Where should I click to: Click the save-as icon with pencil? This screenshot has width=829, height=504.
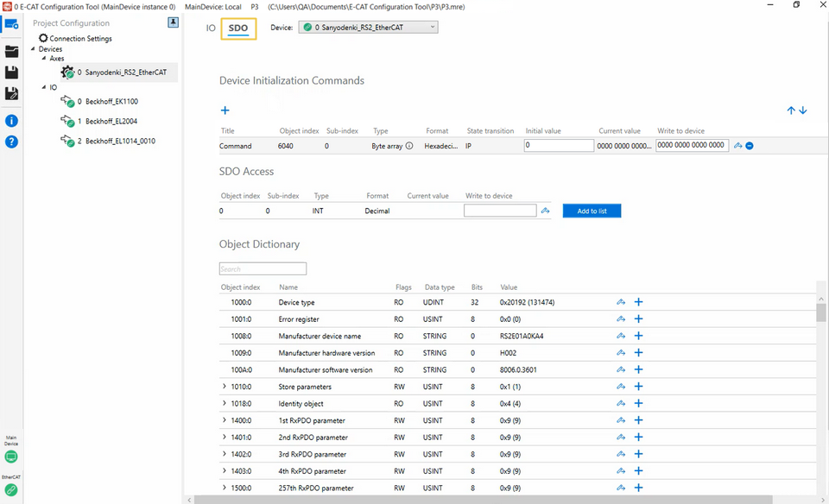click(11, 93)
